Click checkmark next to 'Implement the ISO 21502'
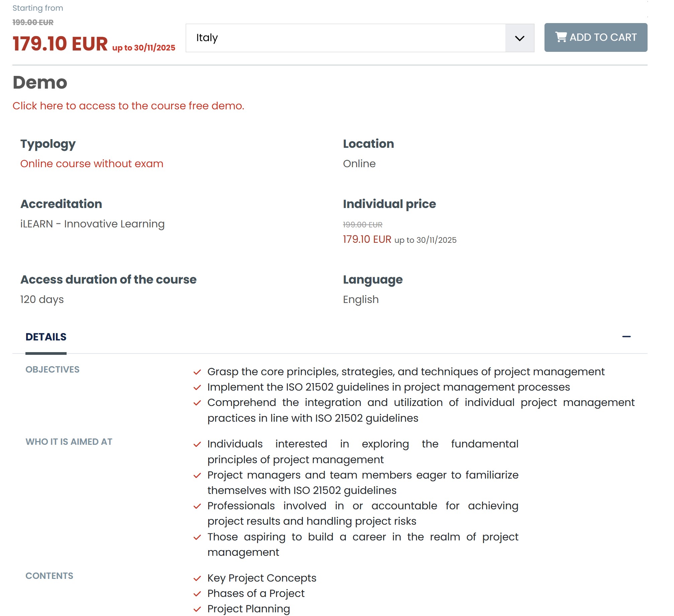674x616 pixels. click(197, 387)
